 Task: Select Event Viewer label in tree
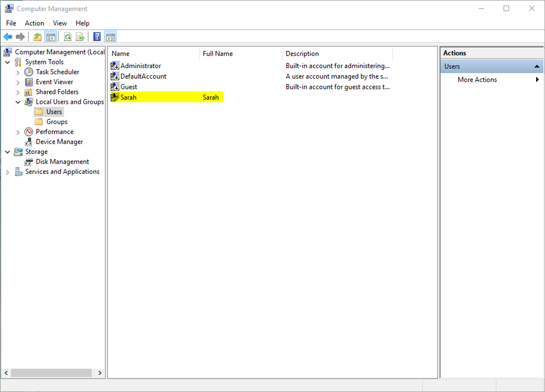(54, 82)
